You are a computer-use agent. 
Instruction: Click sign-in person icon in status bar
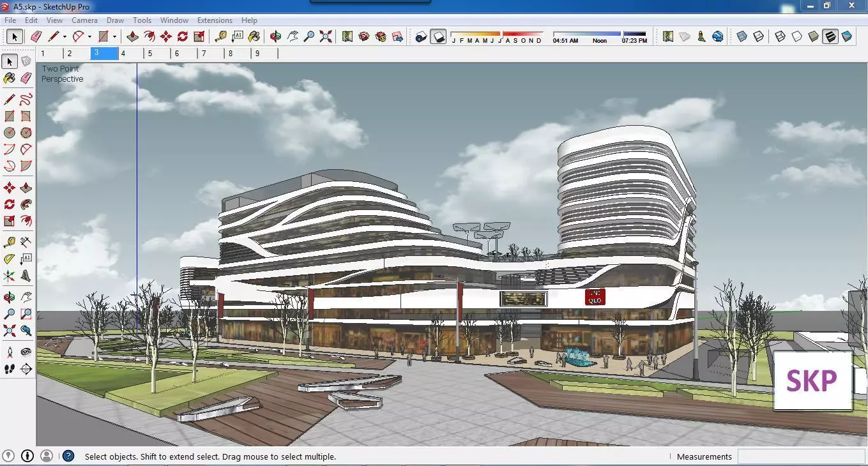47,456
